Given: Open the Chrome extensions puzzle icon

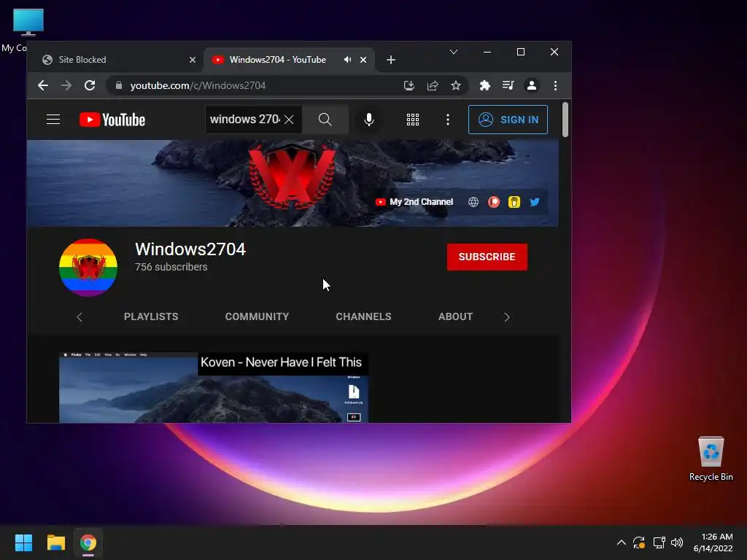Looking at the screenshot, I should click(x=484, y=86).
